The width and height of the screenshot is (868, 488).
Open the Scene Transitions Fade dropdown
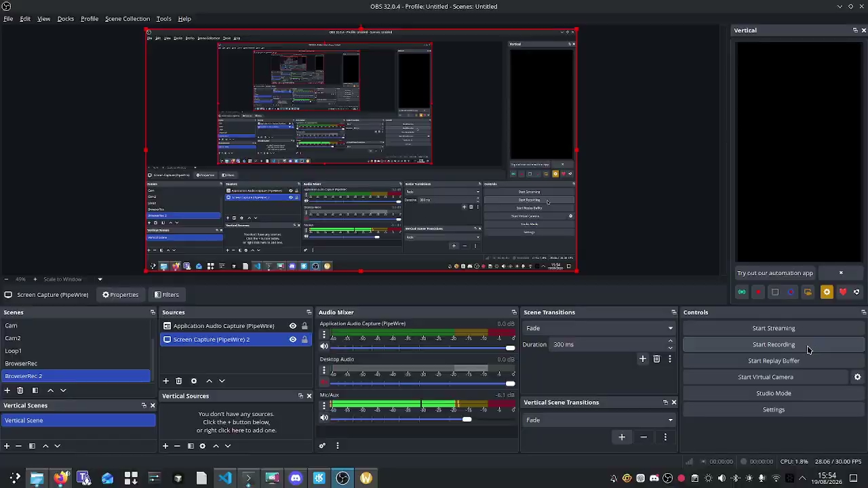click(599, 329)
